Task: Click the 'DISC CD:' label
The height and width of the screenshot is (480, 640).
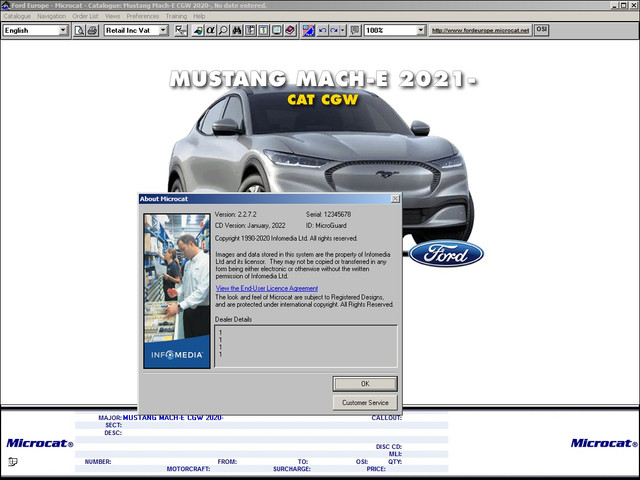Action: coord(389,447)
